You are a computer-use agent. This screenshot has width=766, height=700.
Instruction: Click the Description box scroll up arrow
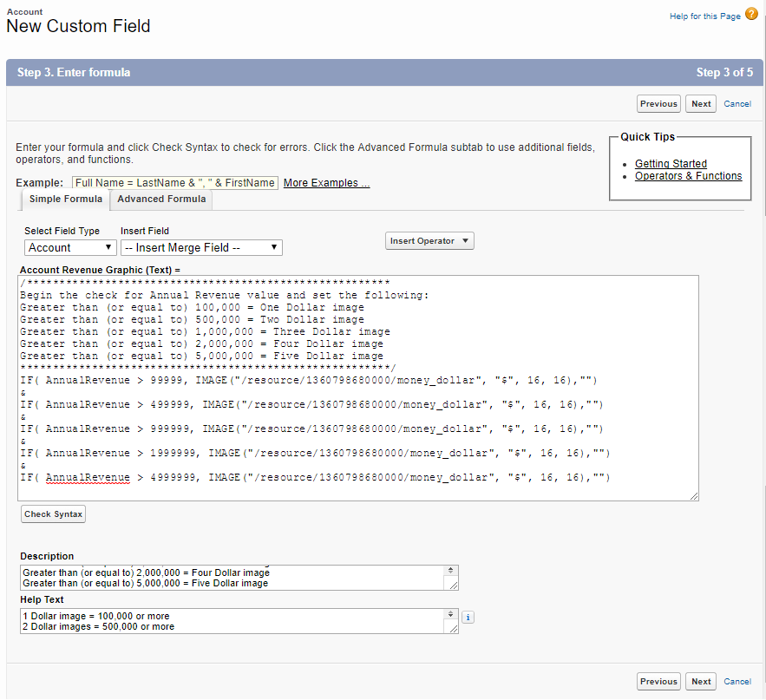coord(449,570)
